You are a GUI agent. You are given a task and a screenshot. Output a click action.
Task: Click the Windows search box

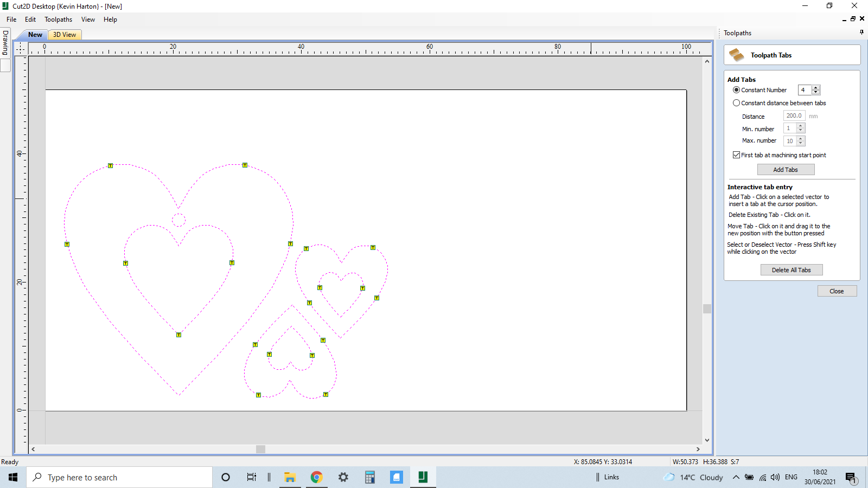point(119,477)
